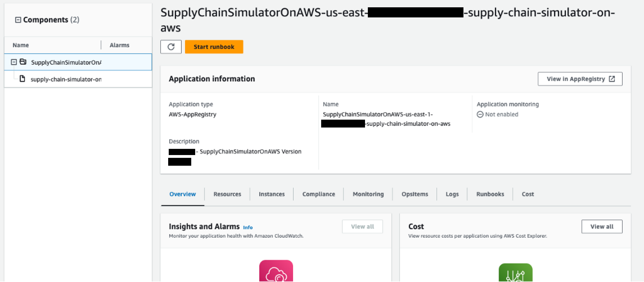Select the folder icon of SupplyChainSimulatorOn application

pyautogui.click(x=23, y=62)
